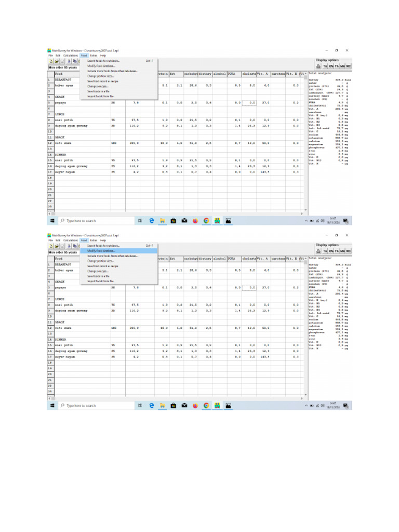Open the Help menu in upper screenshot
The image size is (399, 532).
coord(103,56)
